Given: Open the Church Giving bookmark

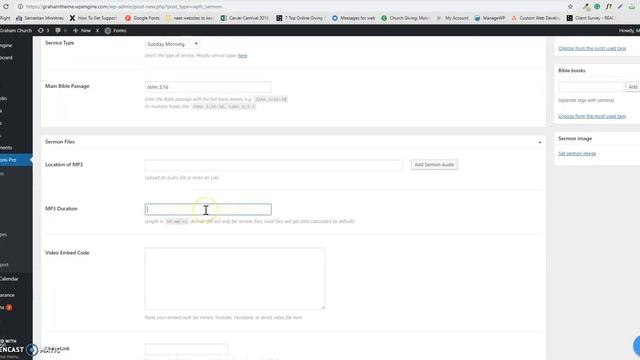Looking at the screenshot, I should [406, 18].
